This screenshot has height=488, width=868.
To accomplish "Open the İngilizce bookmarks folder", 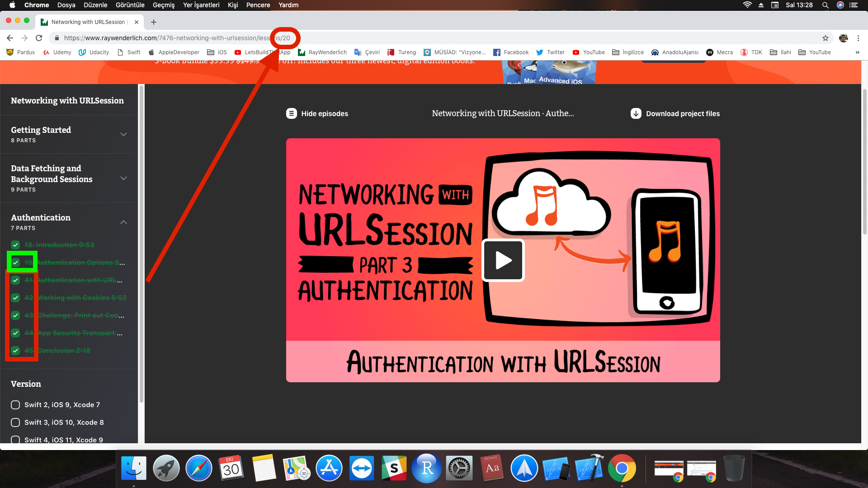I will coord(628,52).
